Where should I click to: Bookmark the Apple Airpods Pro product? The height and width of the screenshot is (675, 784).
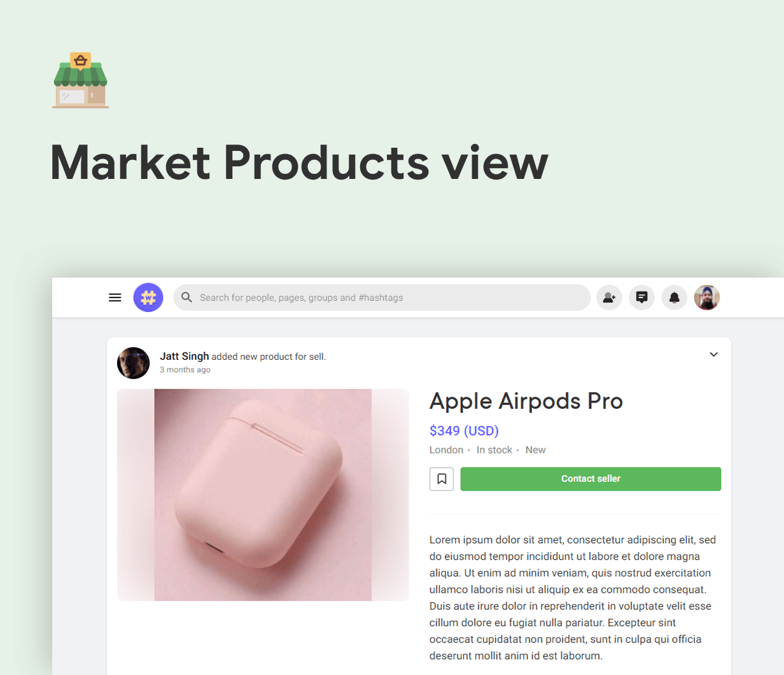pos(442,479)
